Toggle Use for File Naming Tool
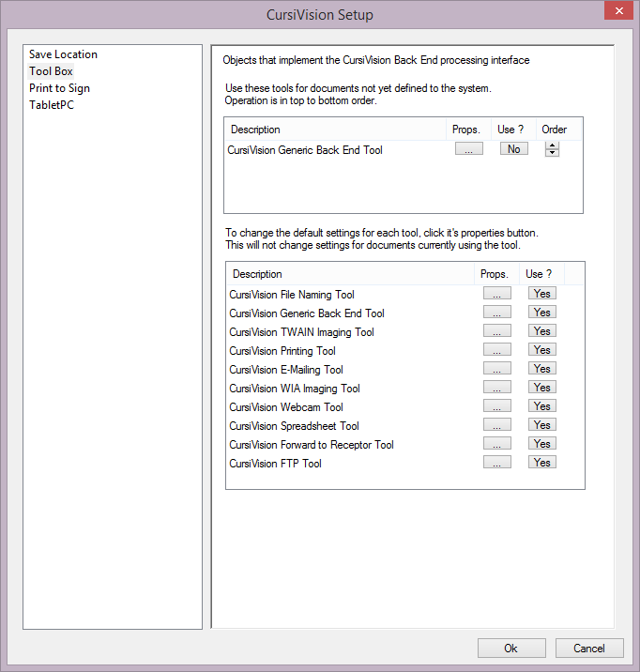 coord(541,294)
